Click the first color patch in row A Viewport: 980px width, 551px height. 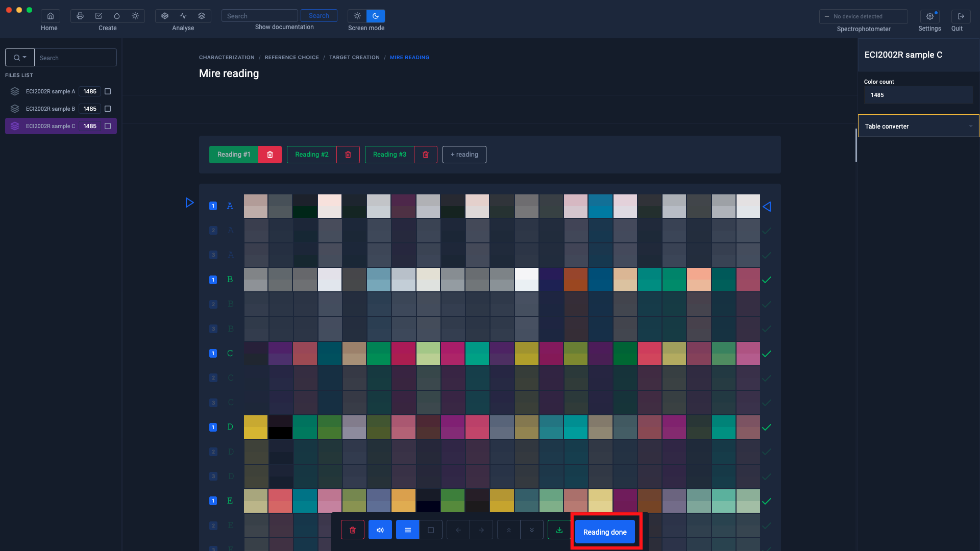256,206
